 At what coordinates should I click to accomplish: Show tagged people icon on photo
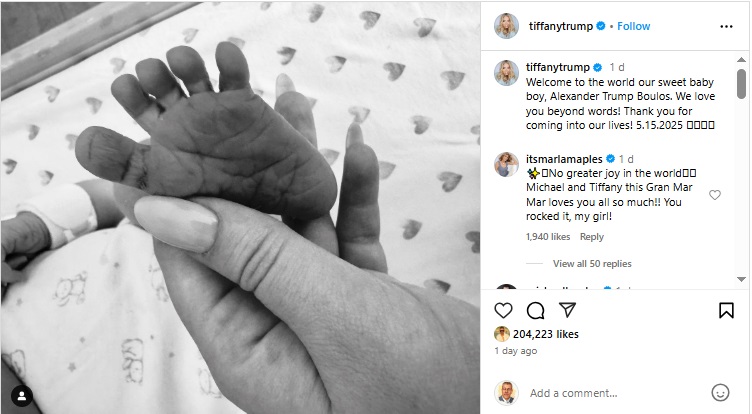point(22,396)
